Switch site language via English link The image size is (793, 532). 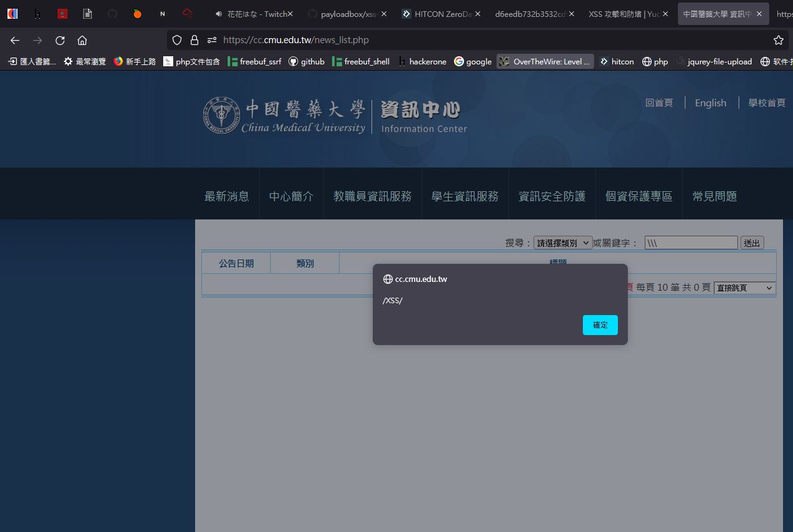coord(710,103)
